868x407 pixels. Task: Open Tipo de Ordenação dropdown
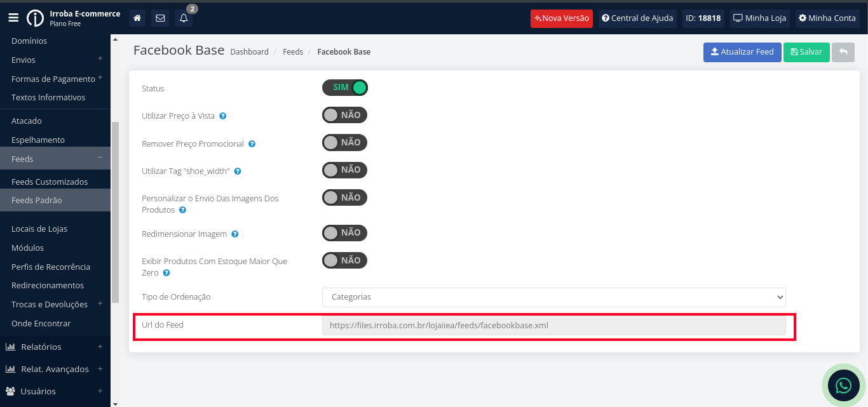[x=554, y=297]
